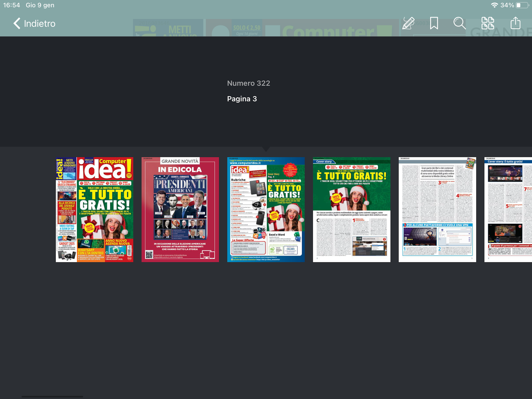Select the Rubriche index page thumbnail

pos(266,209)
